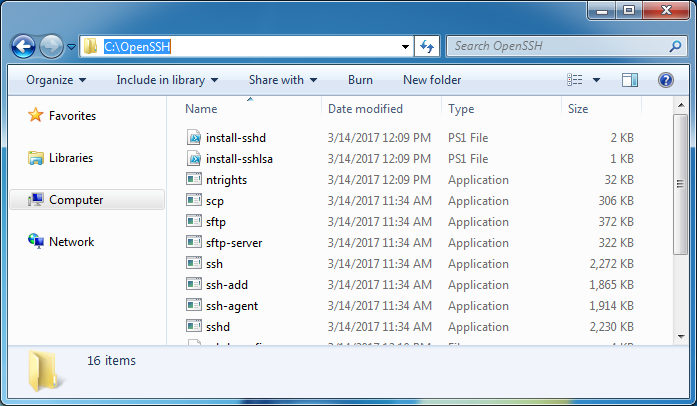
Task: Minimize the OpenSSH explorer window
Action: pos(602,11)
